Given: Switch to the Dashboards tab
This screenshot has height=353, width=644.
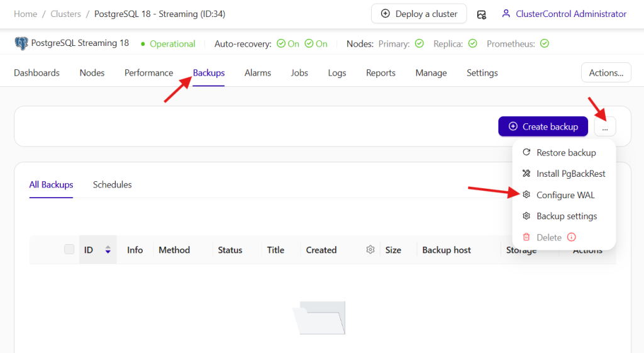Looking at the screenshot, I should (x=36, y=73).
